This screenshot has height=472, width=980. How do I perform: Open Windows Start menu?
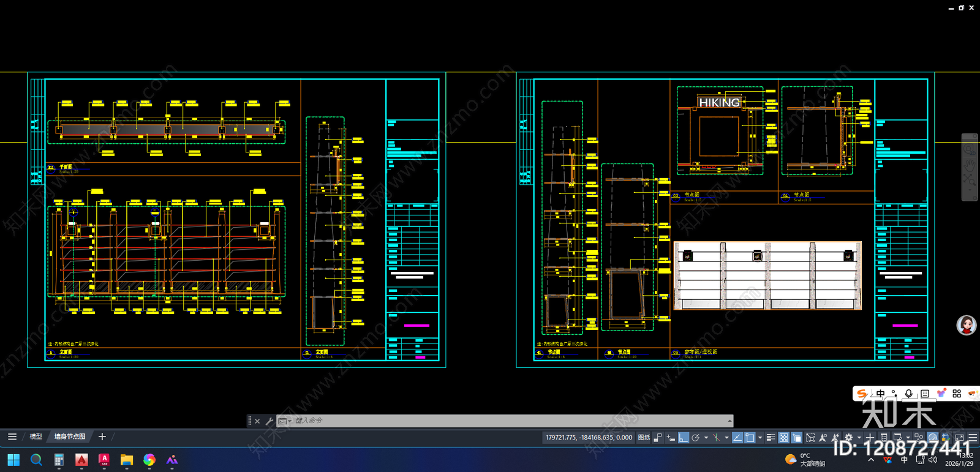coord(13,459)
